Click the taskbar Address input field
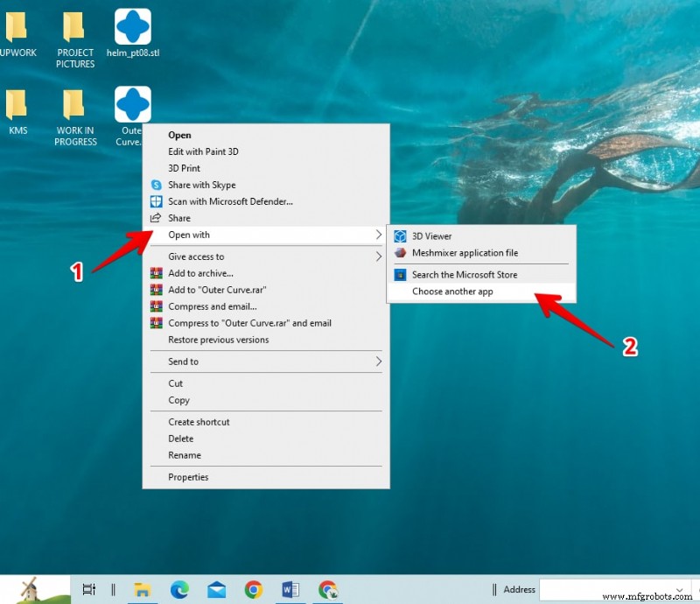 tap(614, 590)
